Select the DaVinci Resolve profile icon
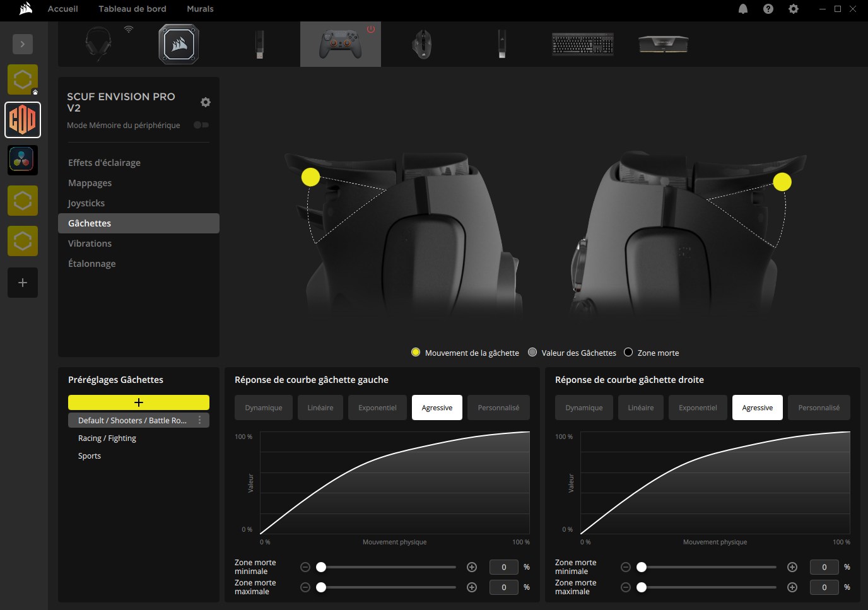Screen dimensions: 868x610 coord(23,160)
